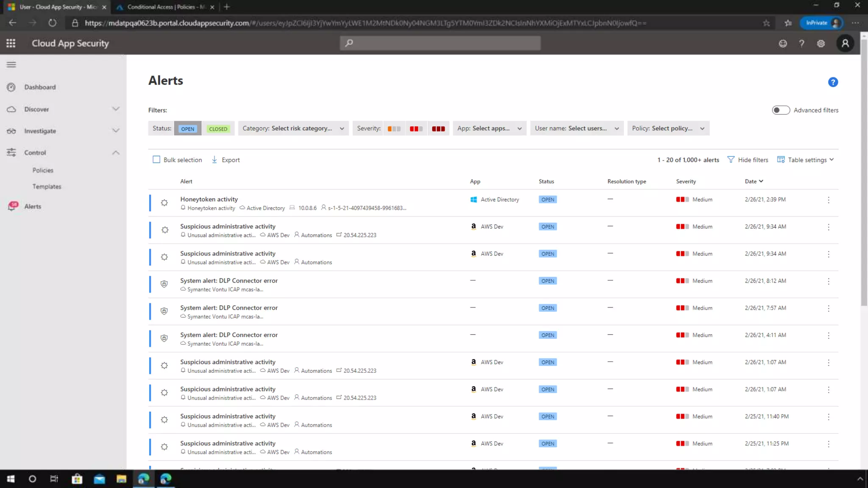Click the Dashboard sidebar icon

coord(11,87)
